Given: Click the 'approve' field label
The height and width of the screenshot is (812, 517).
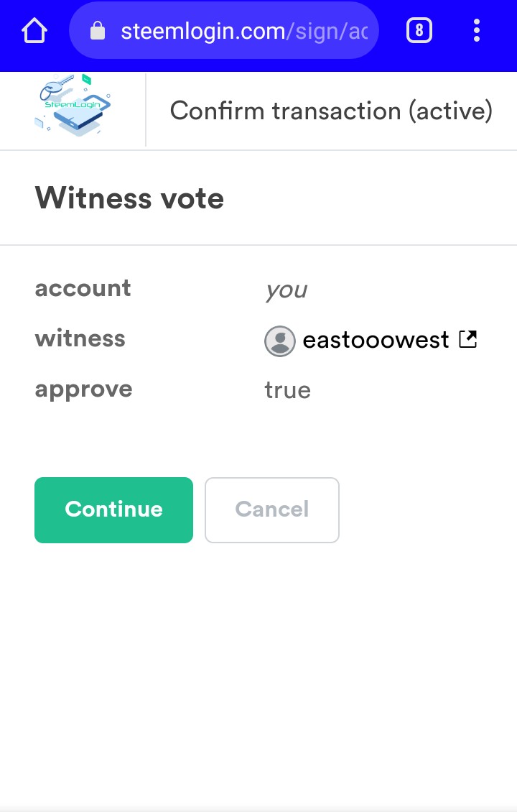Looking at the screenshot, I should coord(83,389).
